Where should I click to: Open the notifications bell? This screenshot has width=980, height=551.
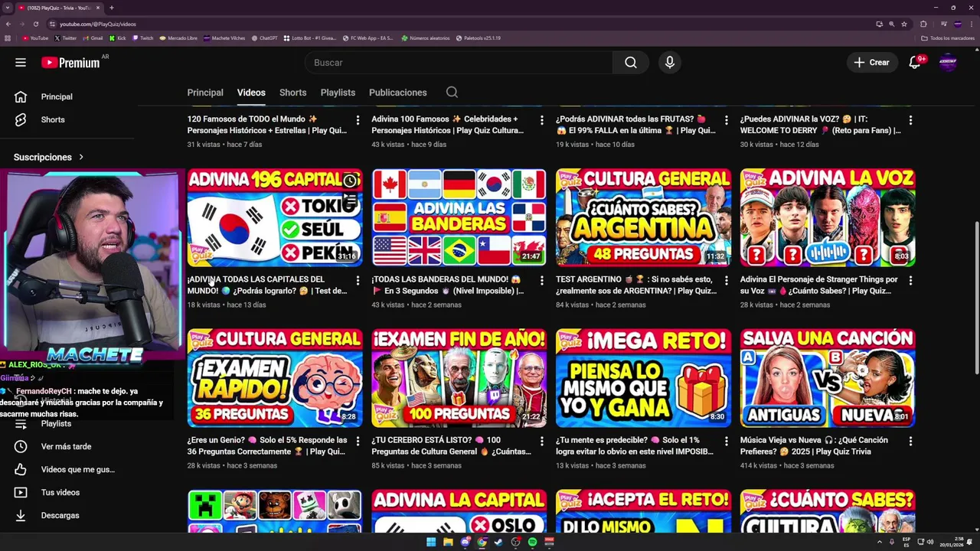(915, 63)
